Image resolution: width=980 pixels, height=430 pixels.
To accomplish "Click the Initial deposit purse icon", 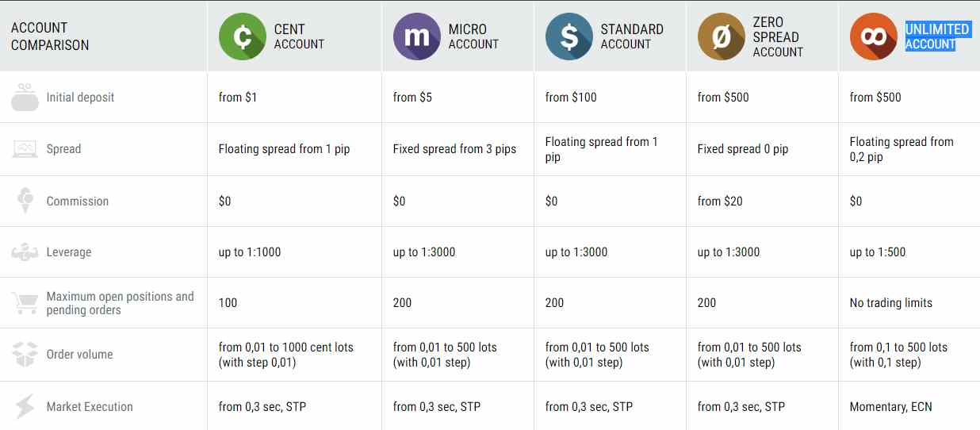I will 25,97.
